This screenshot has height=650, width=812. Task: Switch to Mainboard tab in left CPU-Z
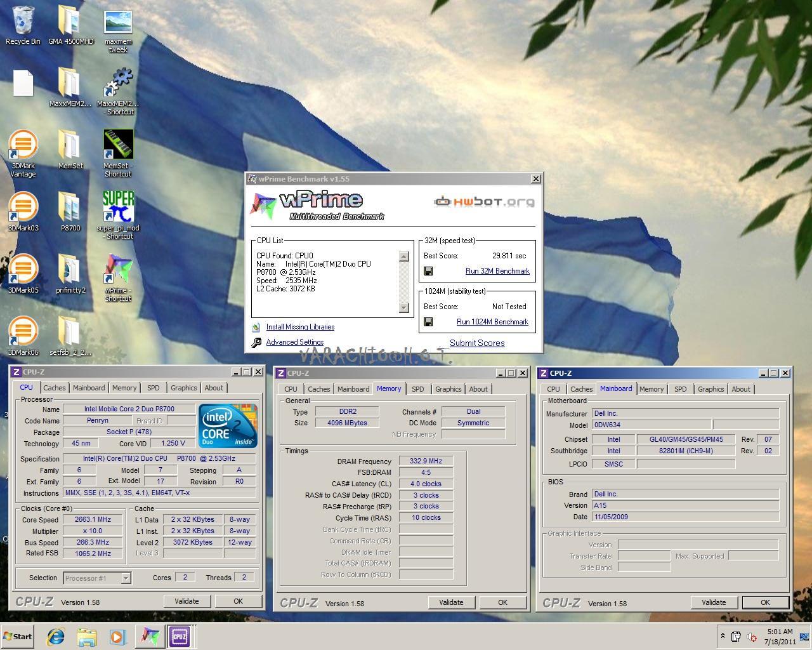point(89,388)
